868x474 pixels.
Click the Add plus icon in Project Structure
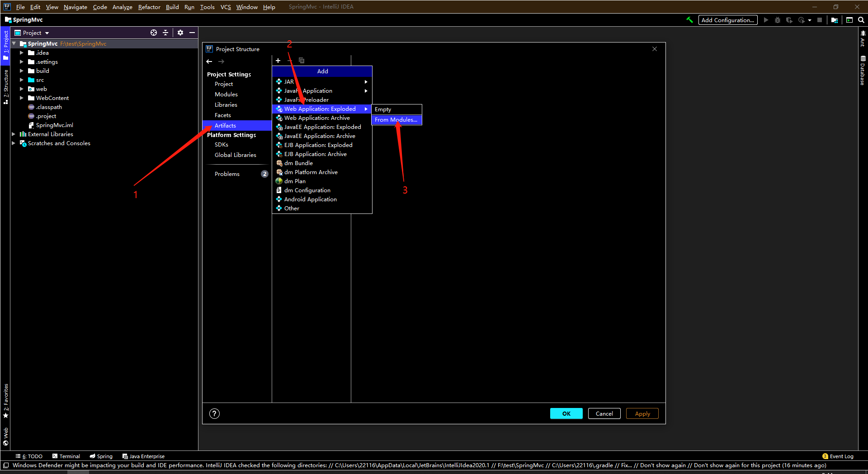pos(278,61)
